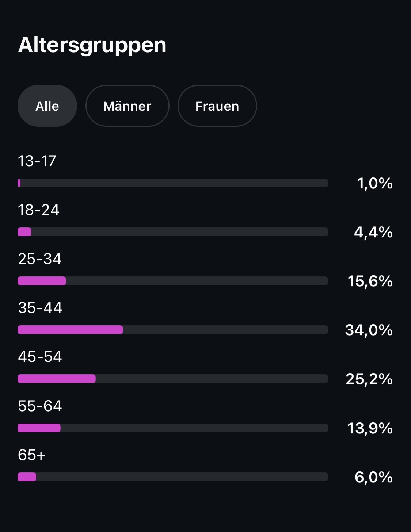The width and height of the screenshot is (411, 532).
Task: Click the 65+ progress bar
Action: click(x=172, y=477)
